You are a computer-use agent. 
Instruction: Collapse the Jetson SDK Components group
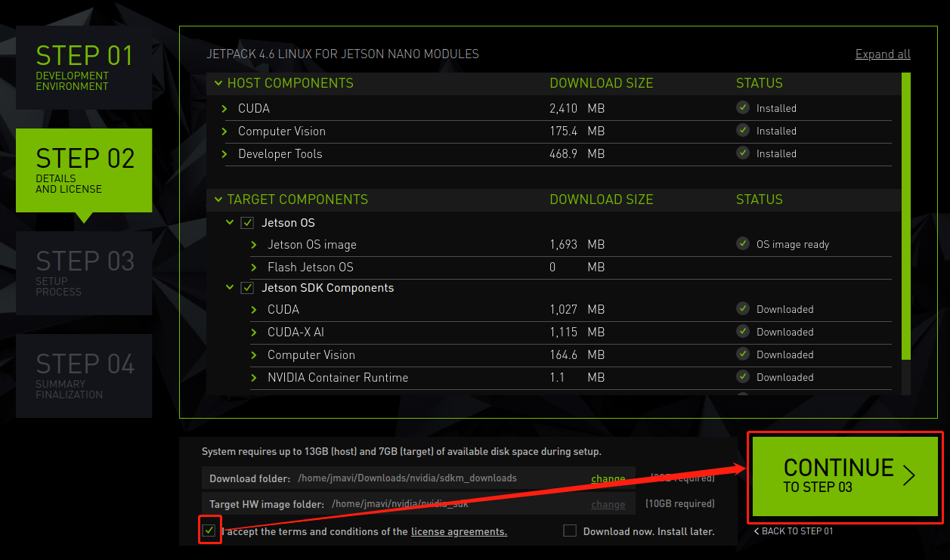(229, 288)
